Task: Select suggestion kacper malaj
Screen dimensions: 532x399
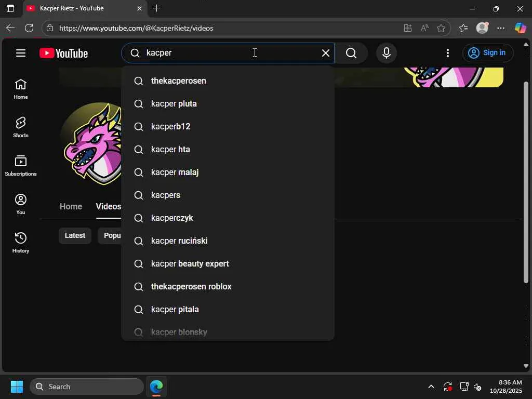Action: (x=228, y=172)
